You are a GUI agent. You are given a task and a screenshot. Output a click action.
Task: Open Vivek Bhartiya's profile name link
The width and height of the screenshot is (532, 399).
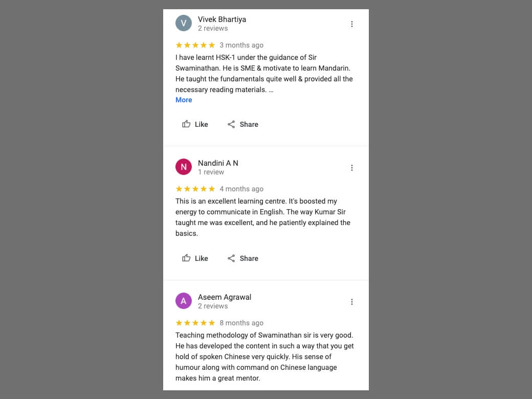(x=222, y=19)
